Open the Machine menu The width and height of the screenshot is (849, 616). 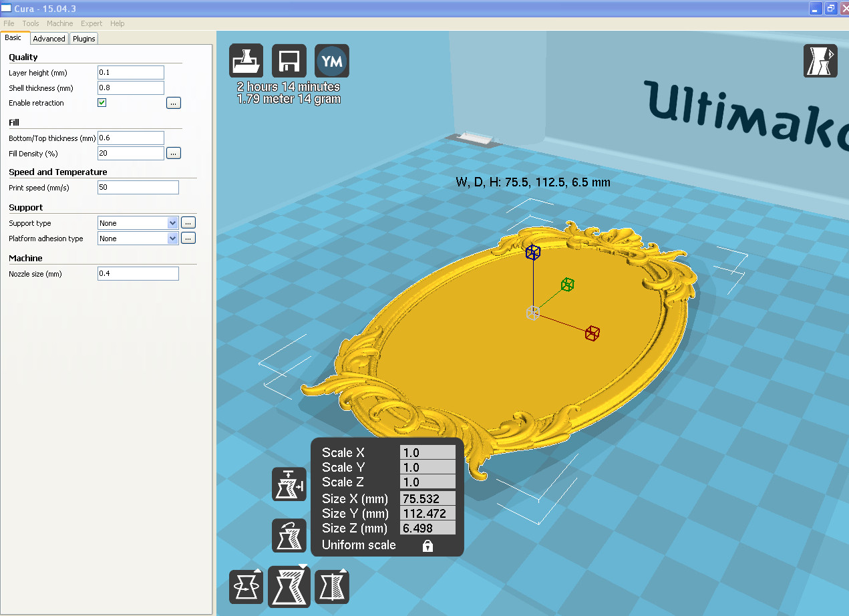[59, 23]
